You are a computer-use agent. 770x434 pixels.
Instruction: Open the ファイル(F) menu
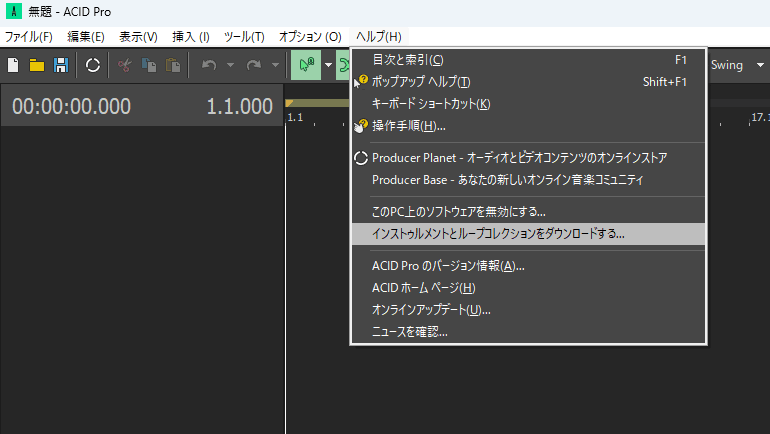29,37
